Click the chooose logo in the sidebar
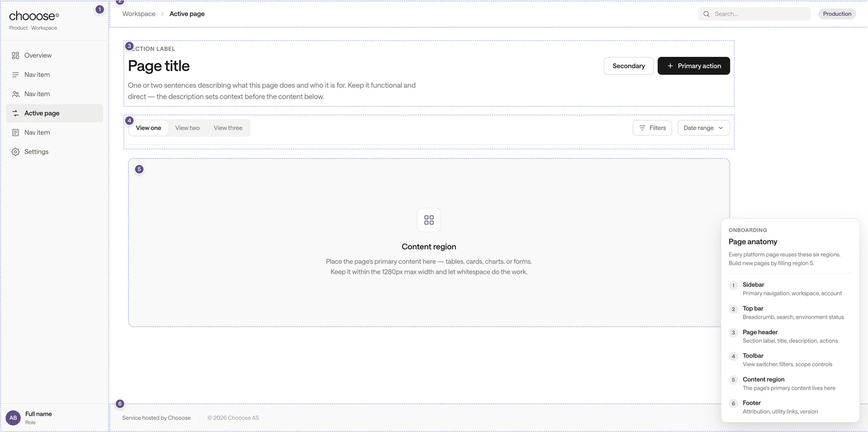The image size is (868, 432). click(x=34, y=16)
